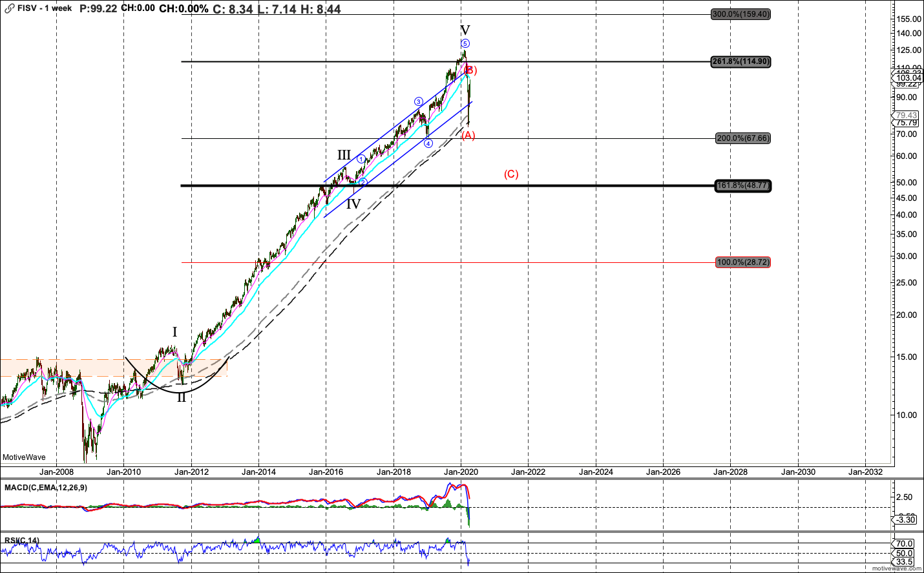Screen dimensions: 924x573
Task: Select the 261.8%(114.90) Fibonacci label
Action: tap(740, 61)
